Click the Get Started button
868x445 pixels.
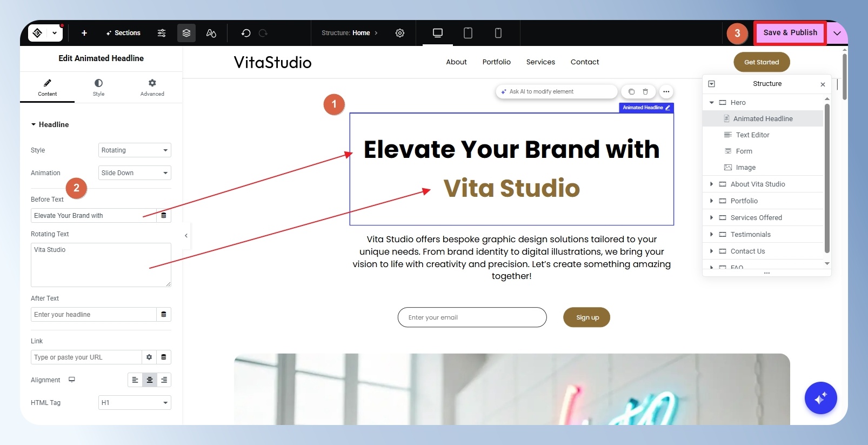click(x=762, y=62)
